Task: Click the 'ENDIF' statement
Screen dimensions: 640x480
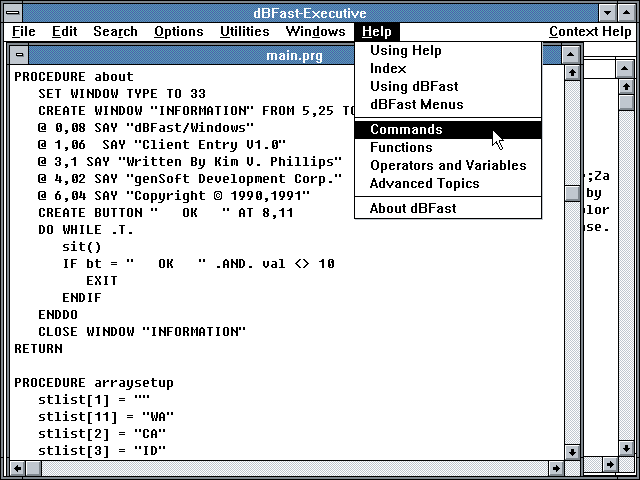Action: (82, 298)
